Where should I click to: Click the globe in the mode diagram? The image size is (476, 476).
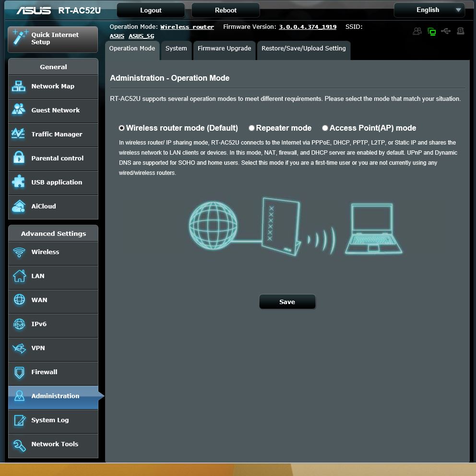213,226
